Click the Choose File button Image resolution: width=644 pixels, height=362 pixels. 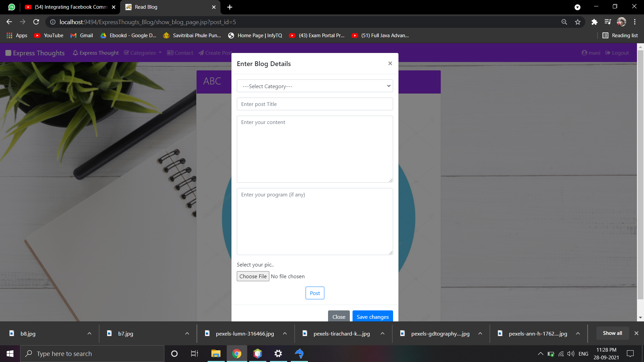pyautogui.click(x=253, y=276)
